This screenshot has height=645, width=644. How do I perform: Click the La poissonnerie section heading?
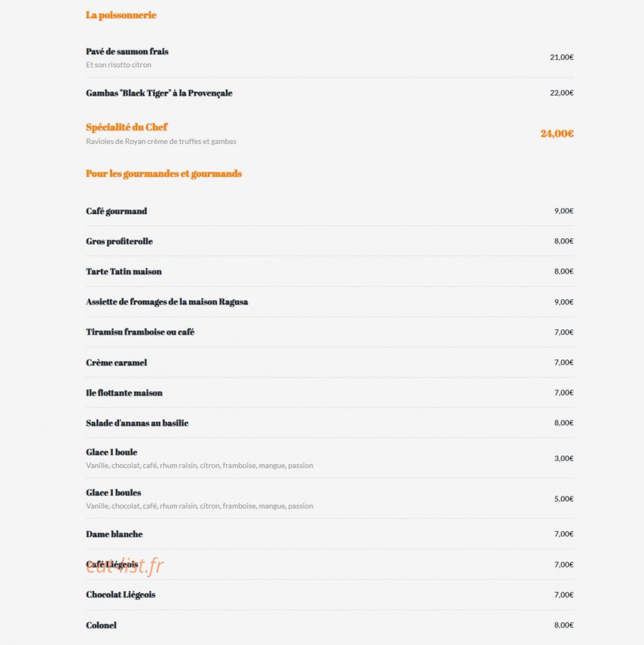pos(121,15)
